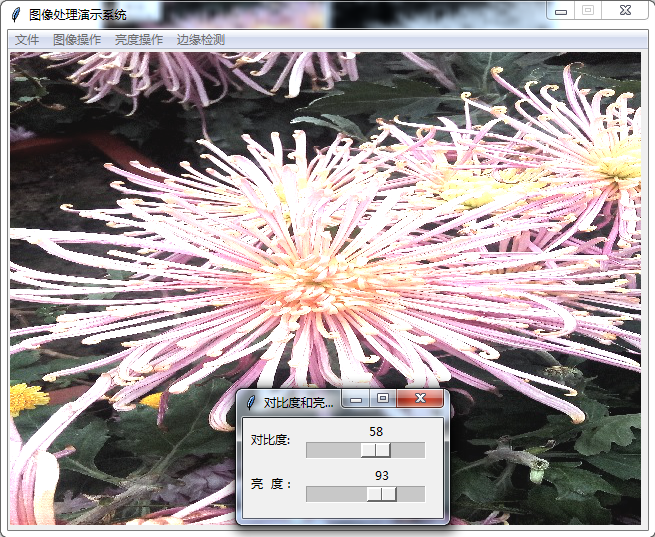This screenshot has width=655, height=537.
Task: Click the 对比度 value 58
Action: click(376, 432)
